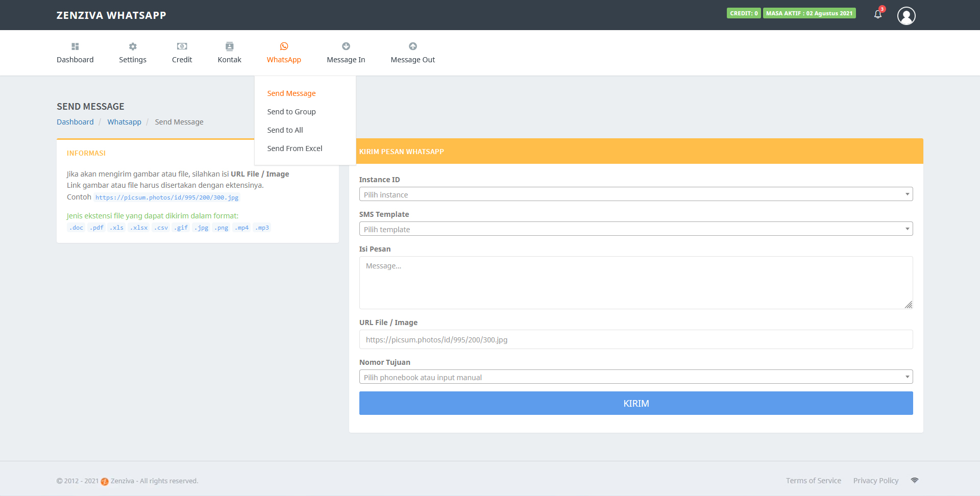Open the Credit nav label

182,60
